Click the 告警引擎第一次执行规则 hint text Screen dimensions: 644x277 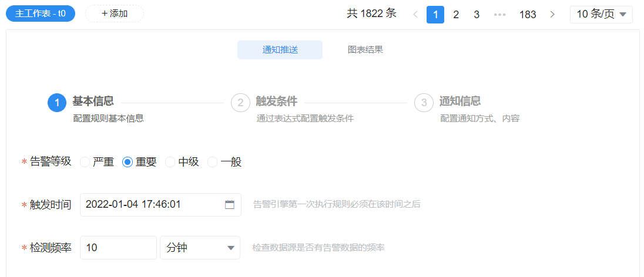(336, 204)
